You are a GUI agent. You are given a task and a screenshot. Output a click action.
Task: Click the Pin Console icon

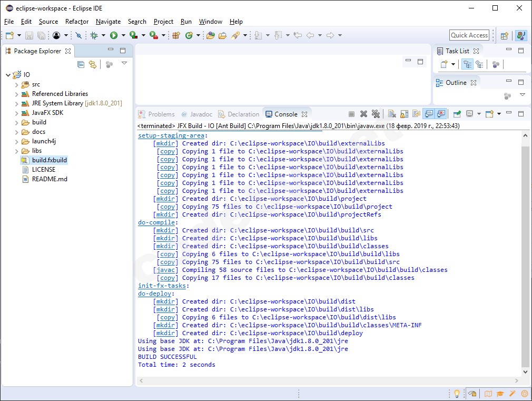click(x=457, y=114)
